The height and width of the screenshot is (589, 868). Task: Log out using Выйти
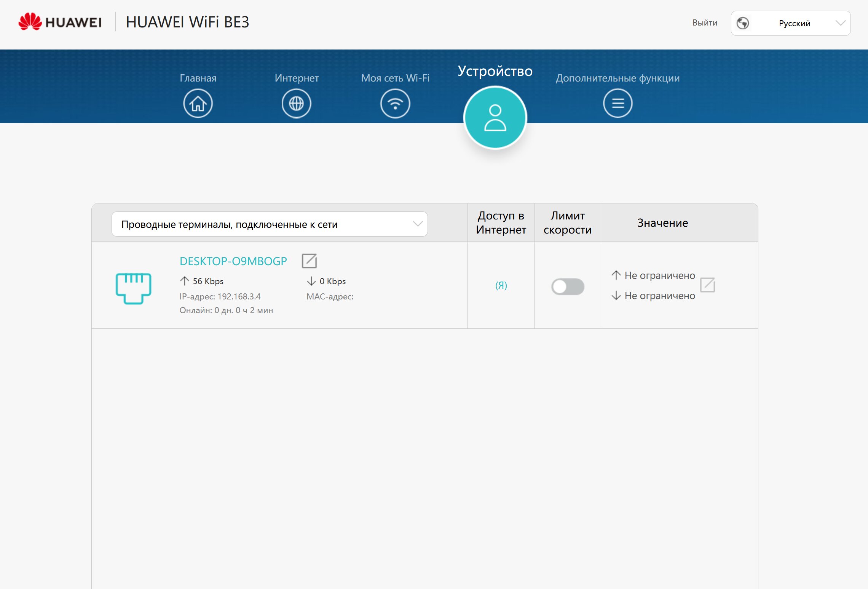point(705,23)
